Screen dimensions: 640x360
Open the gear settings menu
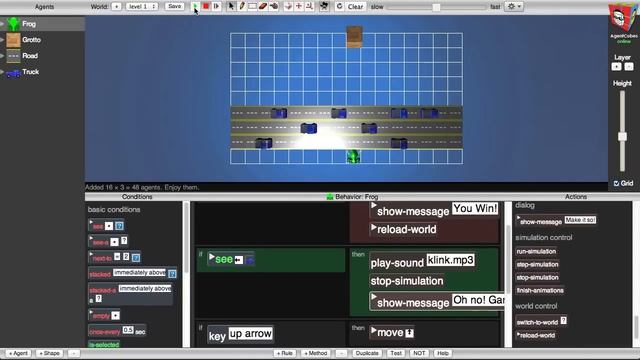[x=514, y=6]
